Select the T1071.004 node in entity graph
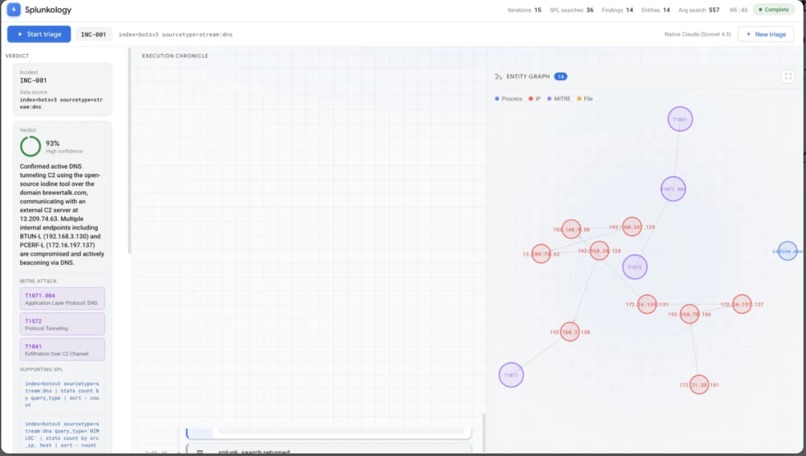This screenshot has height=456, width=806. (x=673, y=189)
